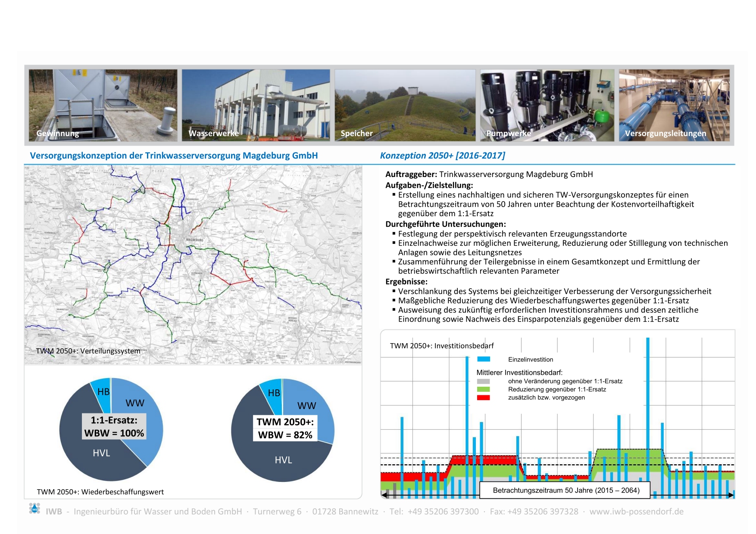Open the Pumpwerke pumps photo

pyautogui.click(x=547, y=105)
